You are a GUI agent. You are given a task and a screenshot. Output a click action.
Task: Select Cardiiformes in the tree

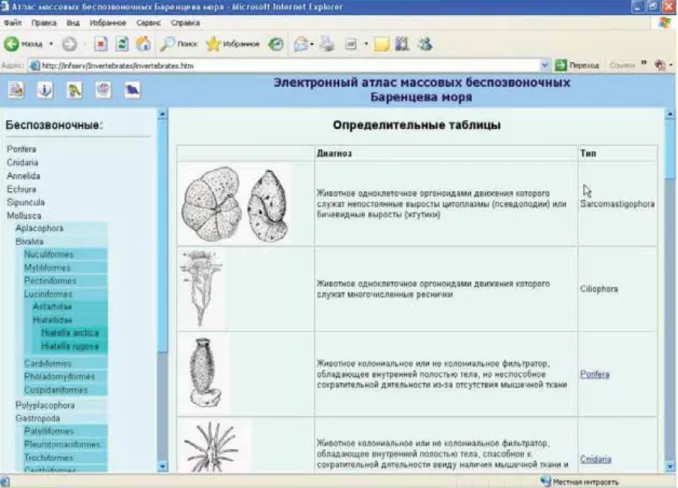[48, 364]
